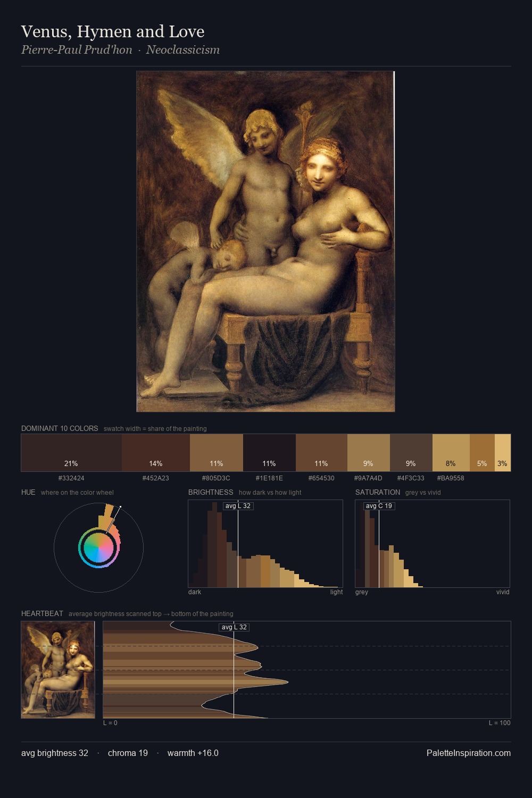Click the hex code #654530
The width and height of the screenshot is (532, 798).
click(x=321, y=478)
